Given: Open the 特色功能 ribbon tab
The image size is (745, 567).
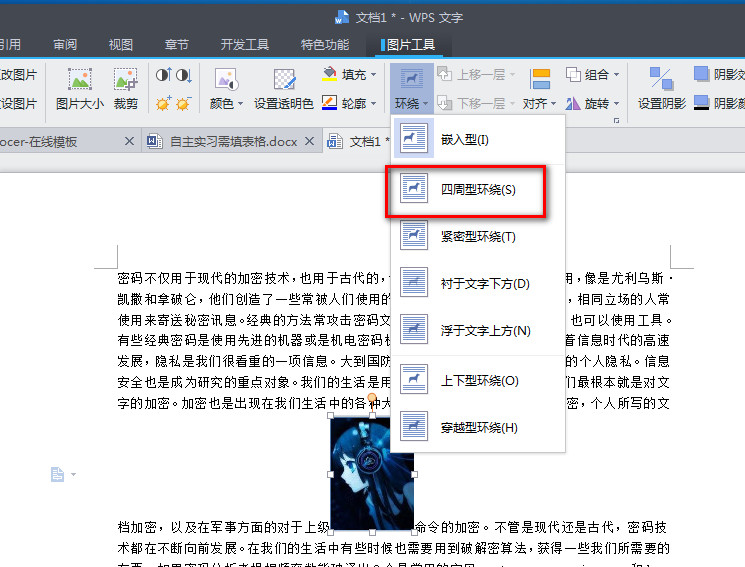Looking at the screenshot, I should (x=324, y=44).
